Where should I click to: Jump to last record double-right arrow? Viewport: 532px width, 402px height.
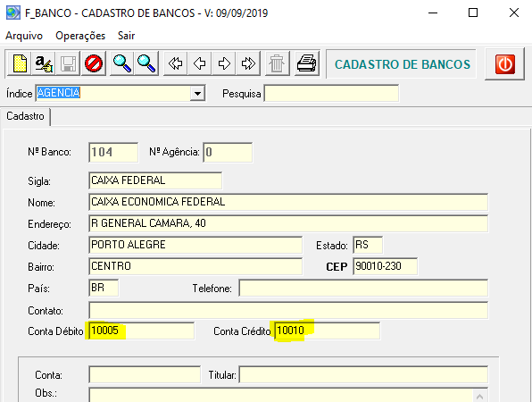coord(248,63)
